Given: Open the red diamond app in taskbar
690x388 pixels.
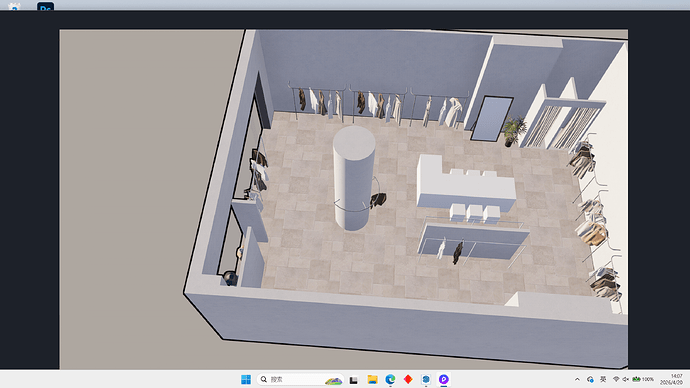Looking at the screenshot, I should pyautogui.click(x=408, y=379).
